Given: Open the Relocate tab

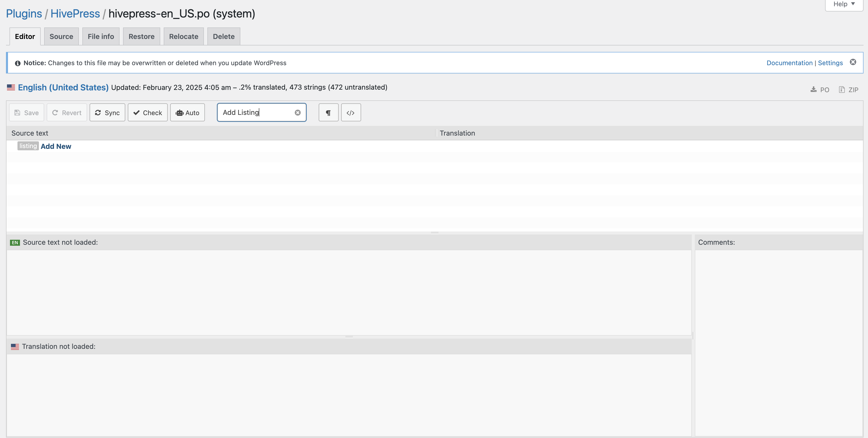Looking at the screenshot, I should pyautogui.click(x=184, y=36).
